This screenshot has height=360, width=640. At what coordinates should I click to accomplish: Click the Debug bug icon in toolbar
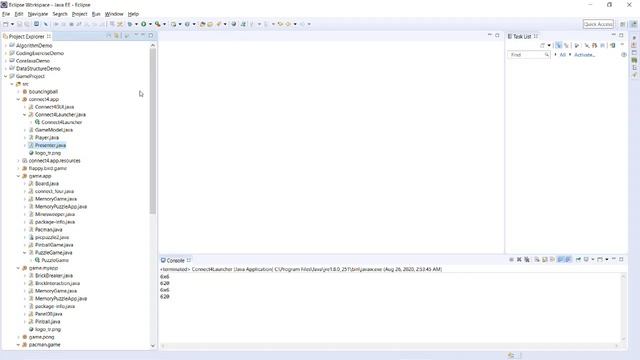[130, 24]
